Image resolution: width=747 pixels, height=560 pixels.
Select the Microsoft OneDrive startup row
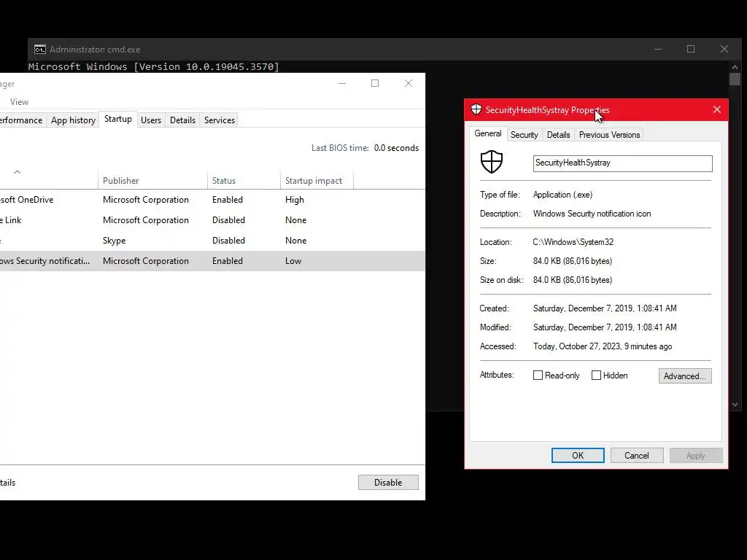(x=212, y=200)
